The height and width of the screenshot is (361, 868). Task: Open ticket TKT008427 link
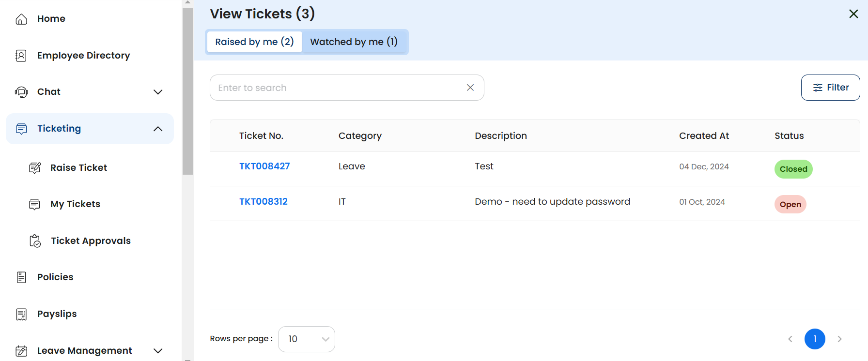[x=264, y=166]
